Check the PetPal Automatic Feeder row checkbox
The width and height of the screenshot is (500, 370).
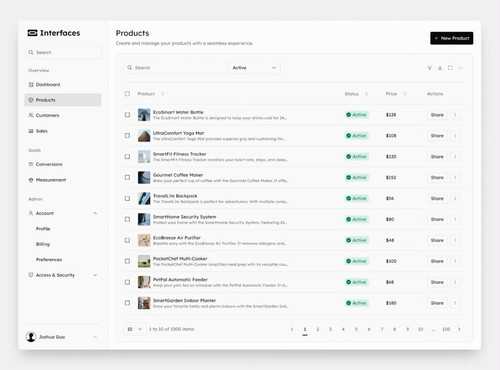(127, 282)
